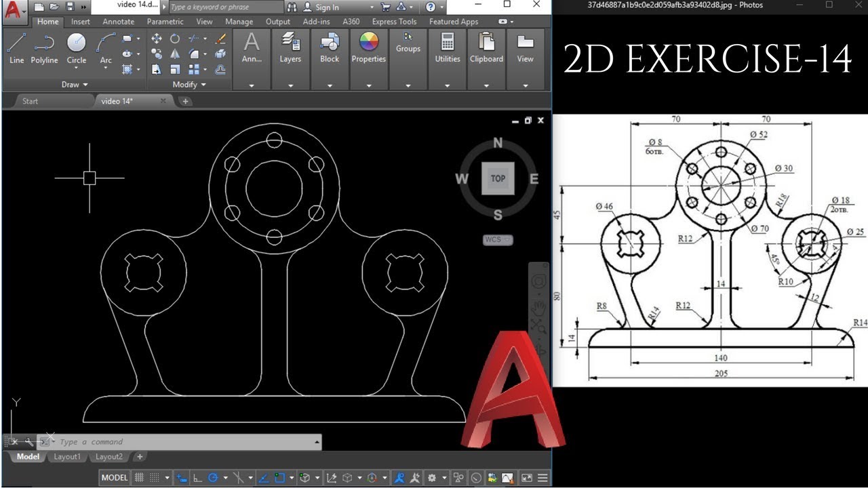
Task: Toggle the drawing grid display in status bar
Action: coord(139,478)
